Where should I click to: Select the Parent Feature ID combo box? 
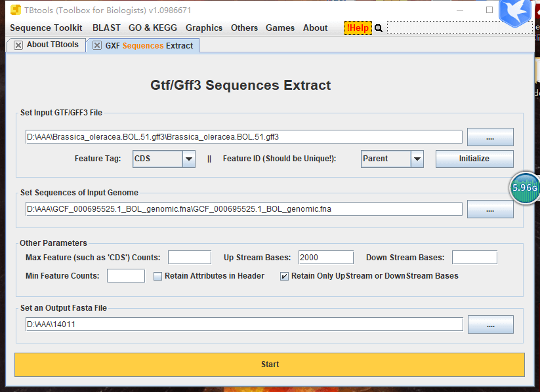click(392, 159)
